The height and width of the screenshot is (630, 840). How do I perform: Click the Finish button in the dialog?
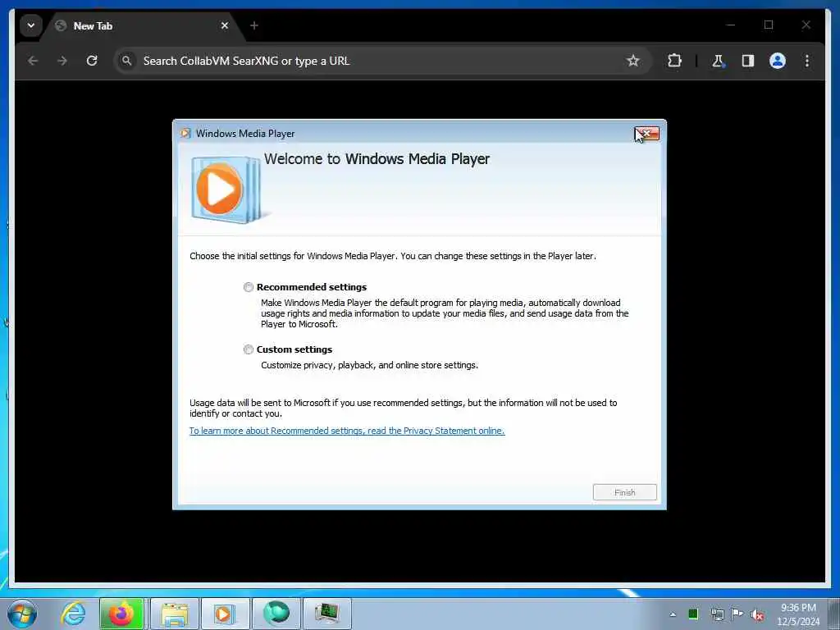coord(624,492)
